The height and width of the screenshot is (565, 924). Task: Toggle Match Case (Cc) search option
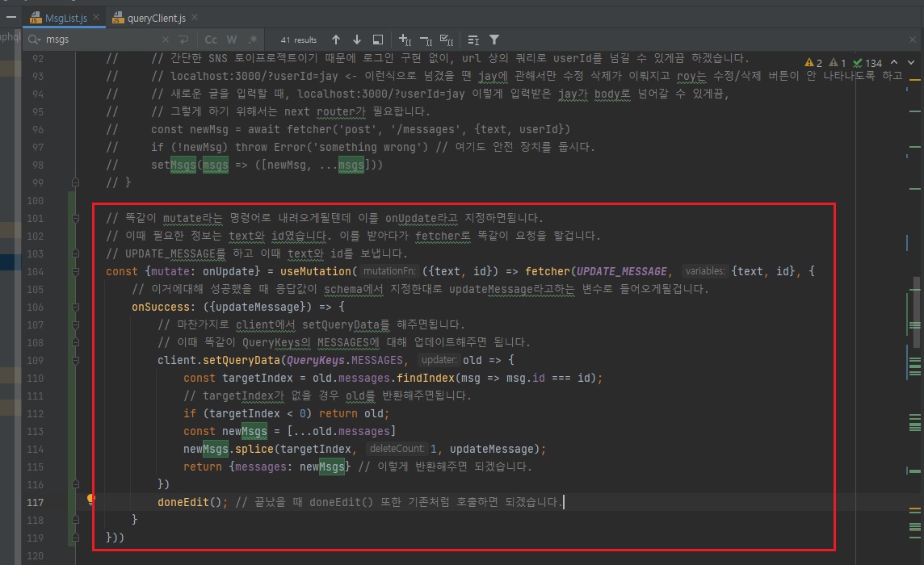(211, 40)
